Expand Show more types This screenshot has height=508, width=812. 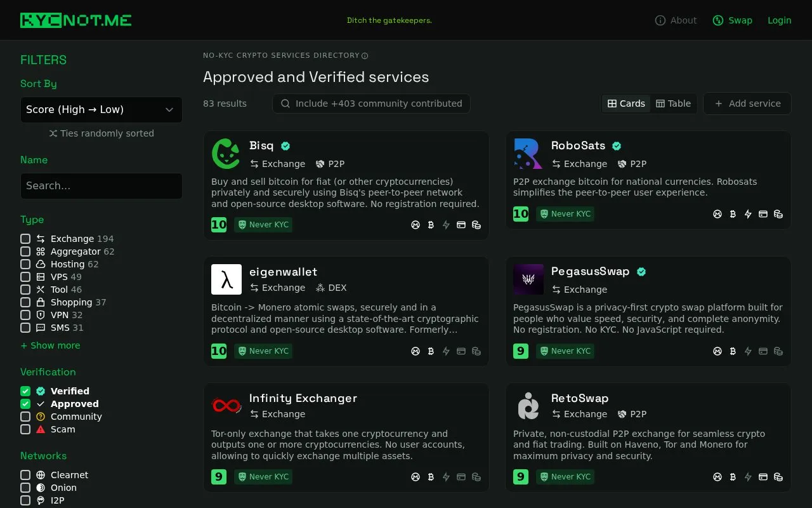(50, 345)
